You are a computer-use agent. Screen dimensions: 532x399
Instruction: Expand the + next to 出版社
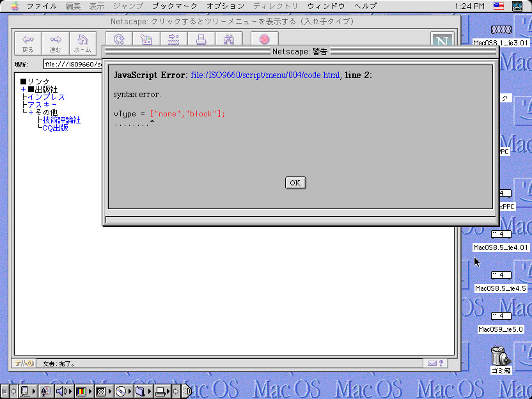(x=23, y=90)
